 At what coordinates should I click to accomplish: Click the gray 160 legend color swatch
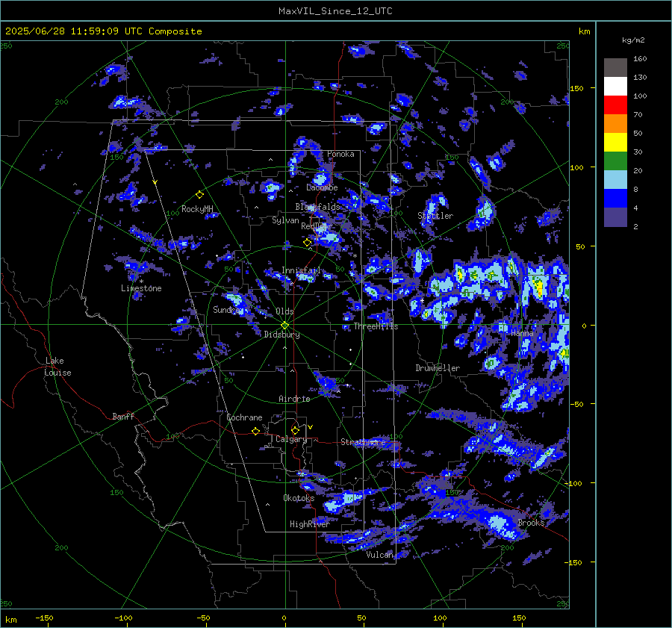pyautogui.click(x=615, y=68)
